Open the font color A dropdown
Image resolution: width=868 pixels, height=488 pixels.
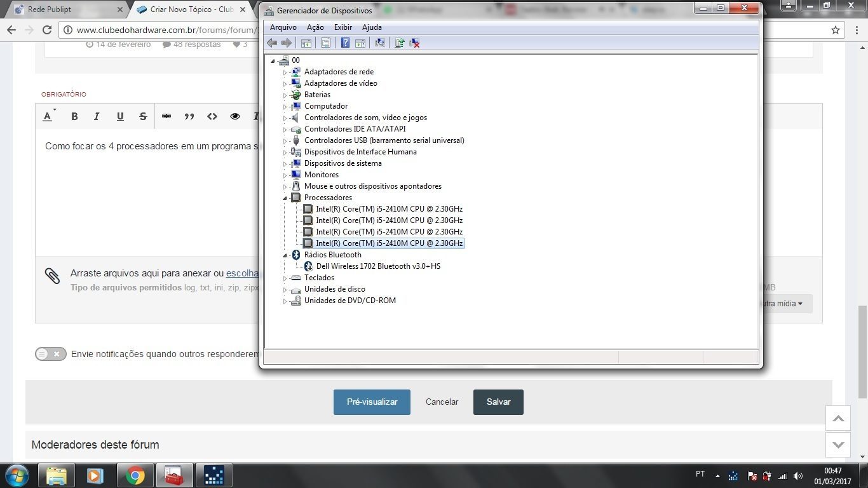point(49,116)
